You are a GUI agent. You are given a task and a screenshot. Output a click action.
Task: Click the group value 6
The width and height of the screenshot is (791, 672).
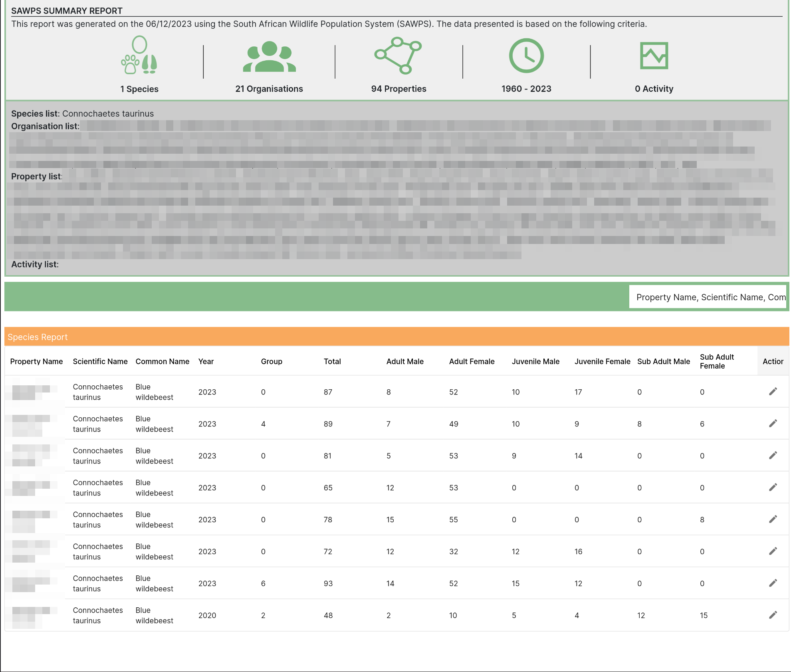[x=263, y=583]
